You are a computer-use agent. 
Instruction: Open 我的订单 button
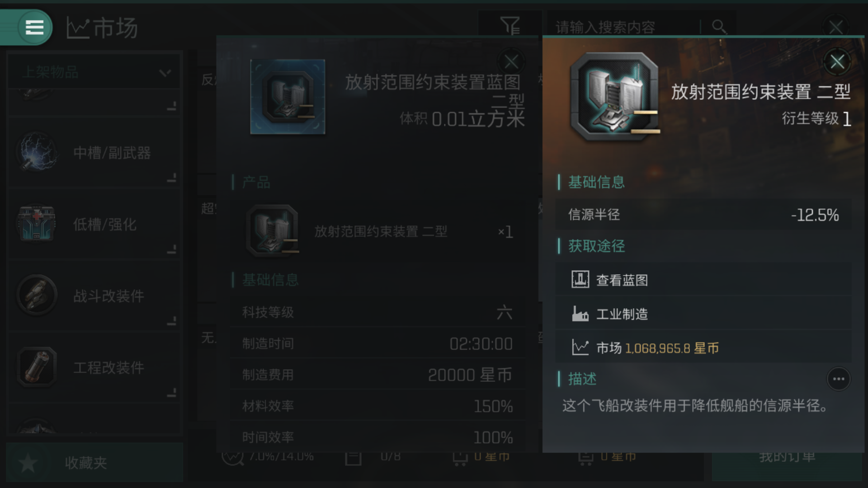[x=787, y=457]
